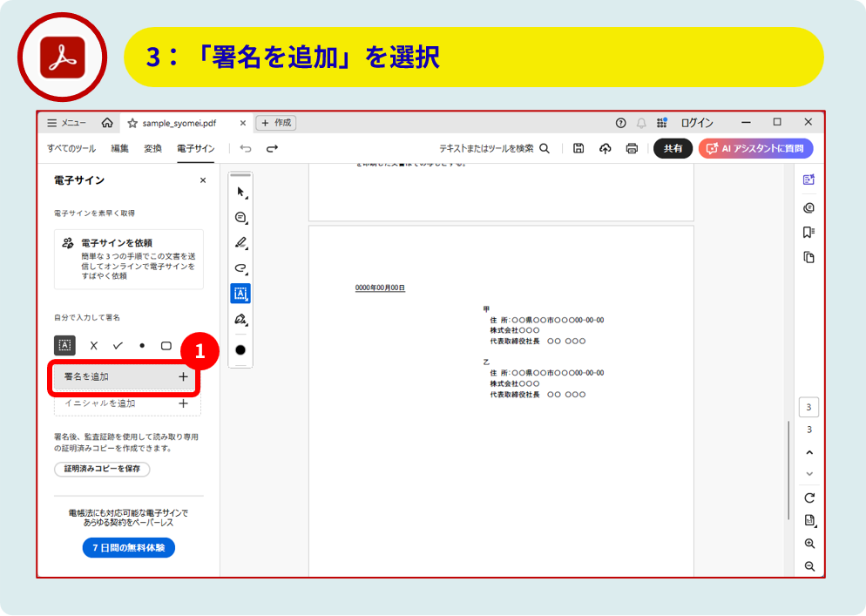
Task: Select the highlighter pen tool
Action: 240,242
